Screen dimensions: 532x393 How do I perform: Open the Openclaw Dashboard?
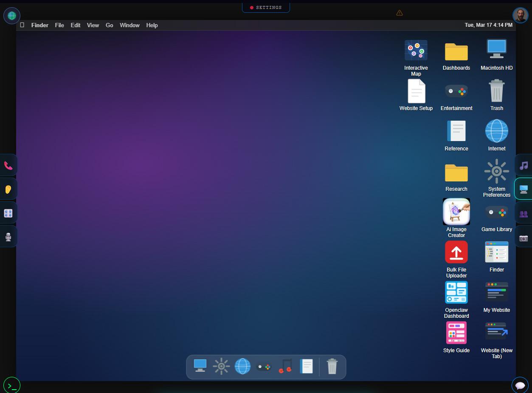point(456,292)
